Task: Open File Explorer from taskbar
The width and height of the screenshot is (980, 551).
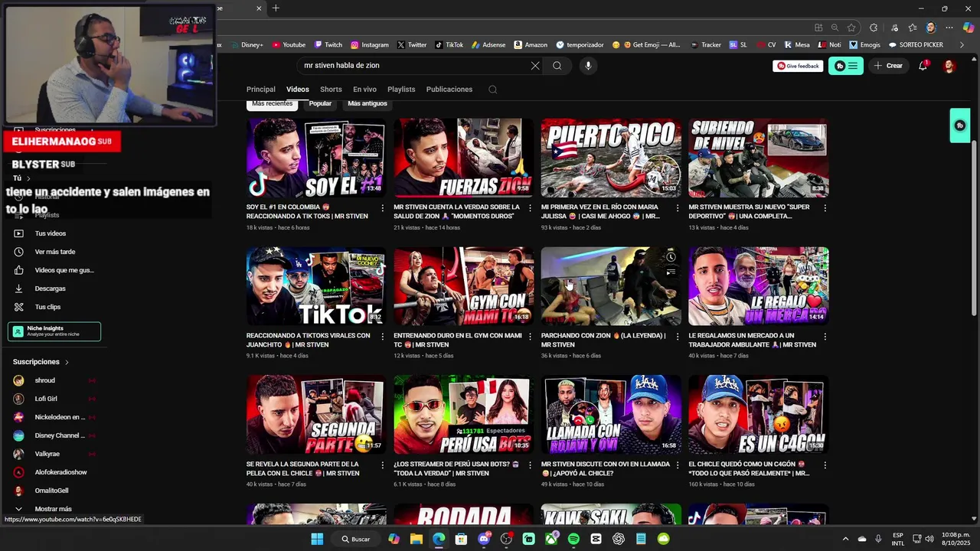Action: point(416,539)
